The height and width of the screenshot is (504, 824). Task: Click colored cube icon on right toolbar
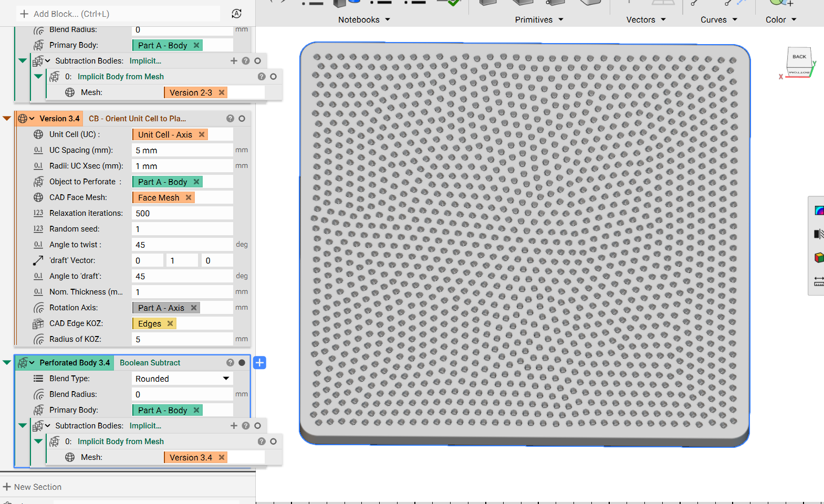(x=819, y=257)
